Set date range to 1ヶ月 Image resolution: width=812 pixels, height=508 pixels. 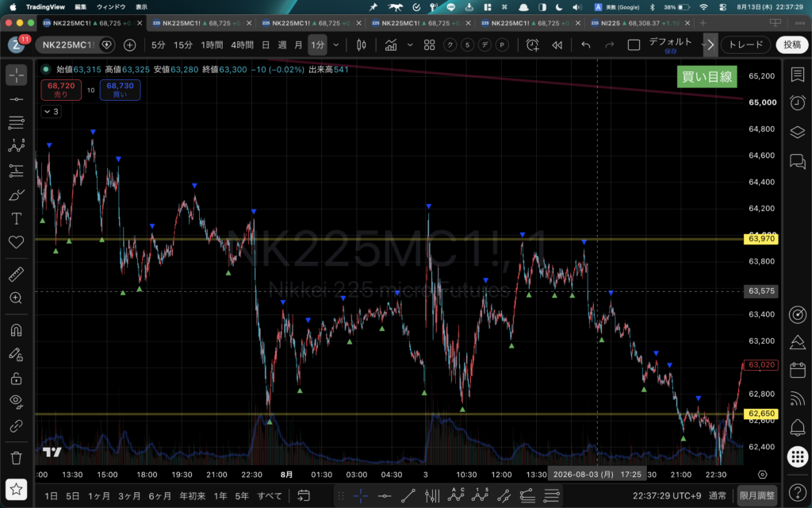coord(98,496)
